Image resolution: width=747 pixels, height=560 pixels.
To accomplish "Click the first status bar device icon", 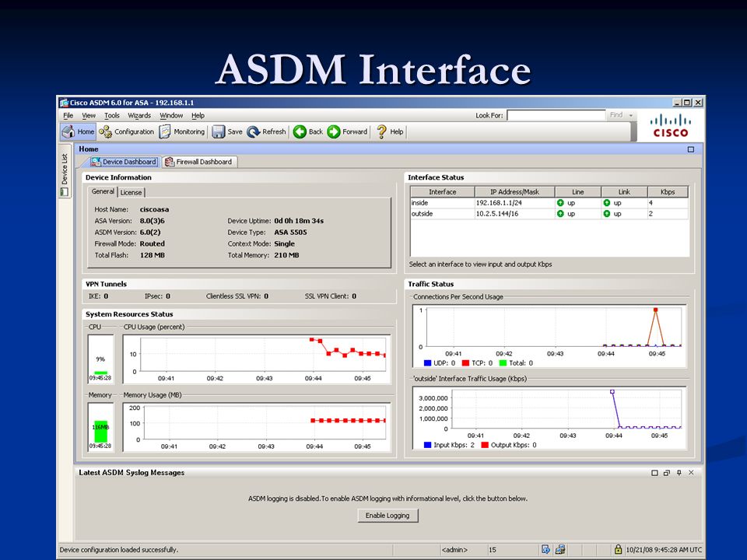I will pos(546,550).
